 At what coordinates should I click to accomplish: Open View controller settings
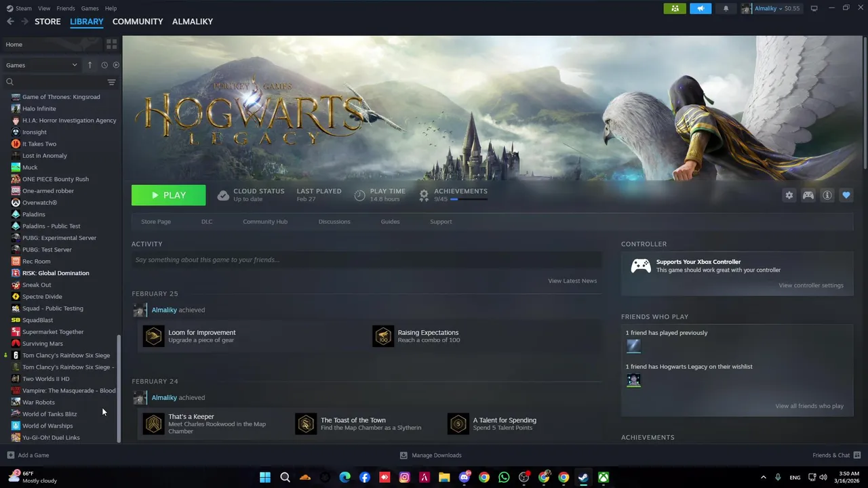point(811,285)
